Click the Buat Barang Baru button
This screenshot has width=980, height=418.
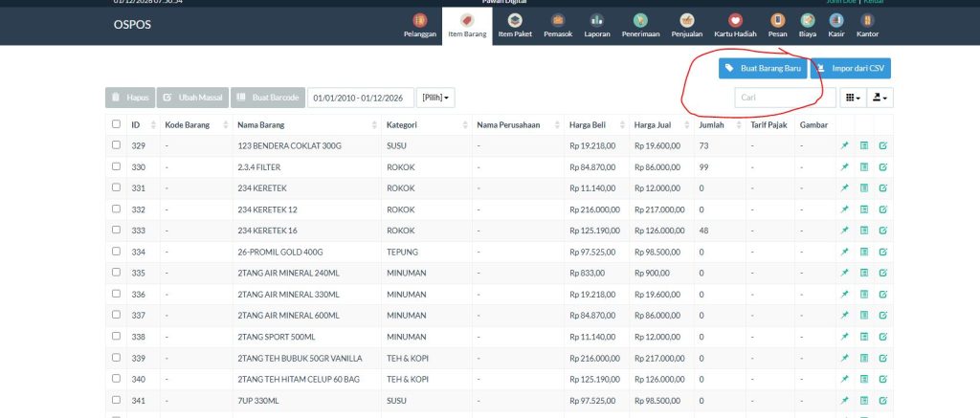click(763, 69)
